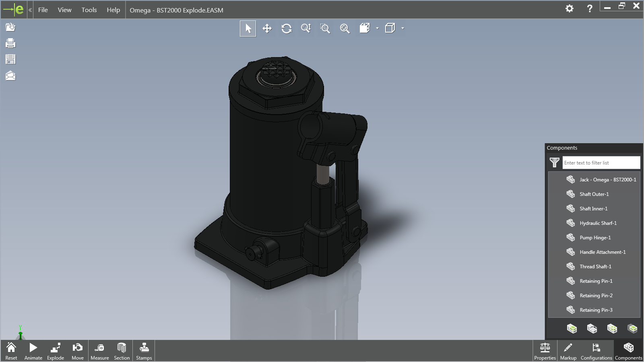Open the view orientation dropdown arrow
The height and width of the screenshot is (362, 644).
(x=377, y=28)
